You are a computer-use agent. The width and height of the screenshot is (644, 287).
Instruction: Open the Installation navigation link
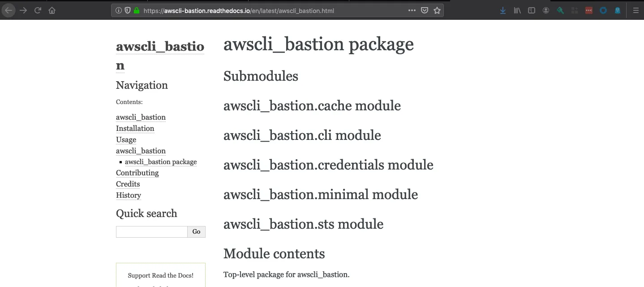[135, 128]
